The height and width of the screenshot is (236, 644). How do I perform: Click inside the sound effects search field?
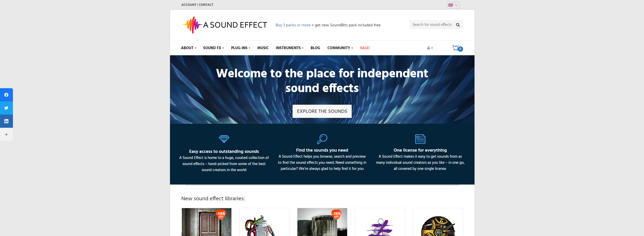[431, 25]
